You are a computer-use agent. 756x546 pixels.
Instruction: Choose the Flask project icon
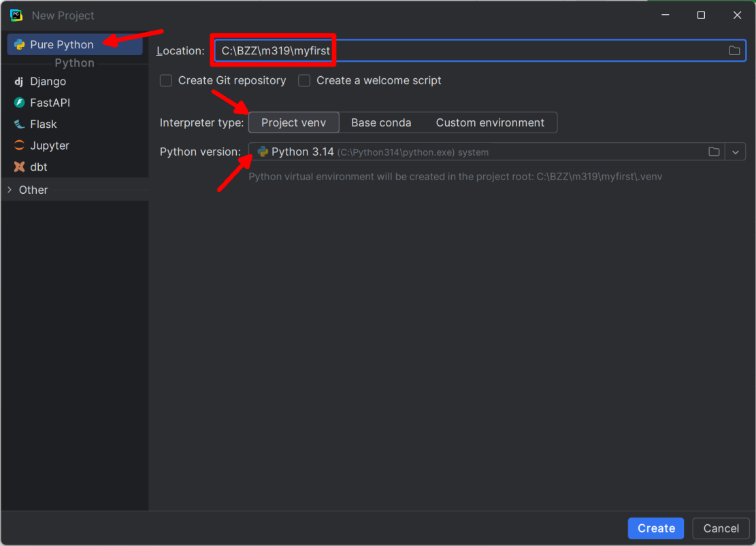19,124
